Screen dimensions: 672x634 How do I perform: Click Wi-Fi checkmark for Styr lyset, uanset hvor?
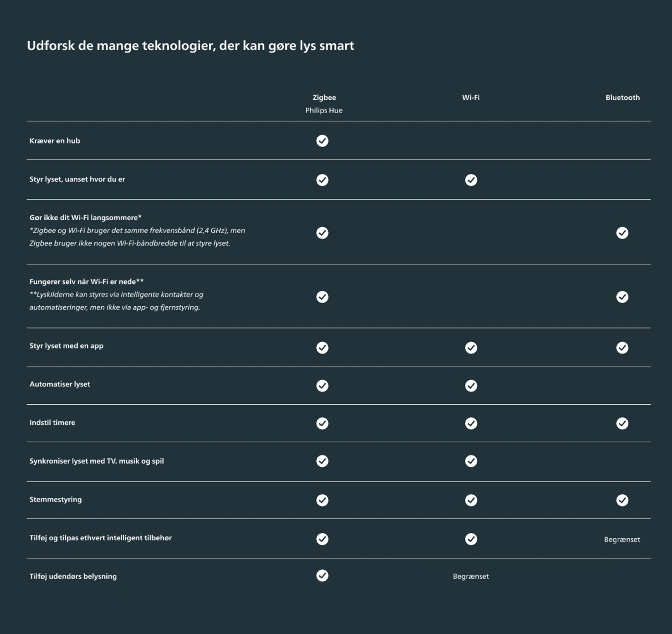(471, 180)
